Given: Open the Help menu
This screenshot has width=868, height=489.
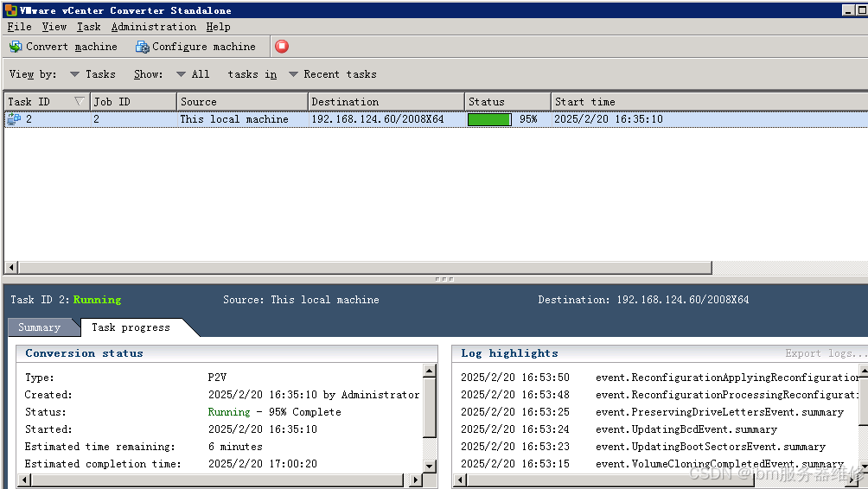Looking at the screenshot, I should [218, 27].
